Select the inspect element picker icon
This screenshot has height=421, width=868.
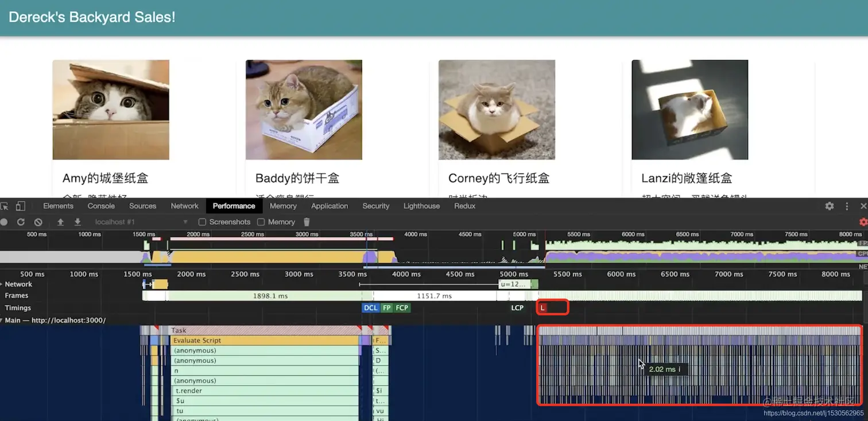(x=5, y=206)
